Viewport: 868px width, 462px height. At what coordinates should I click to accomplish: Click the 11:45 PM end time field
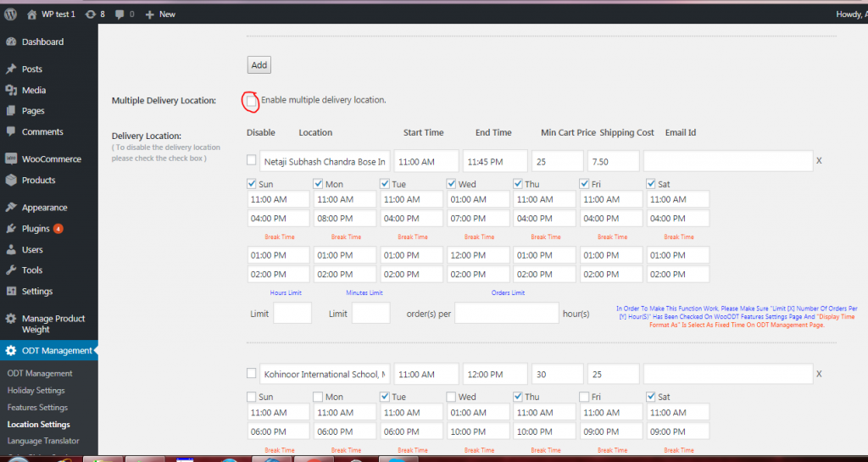pos(495,161)
